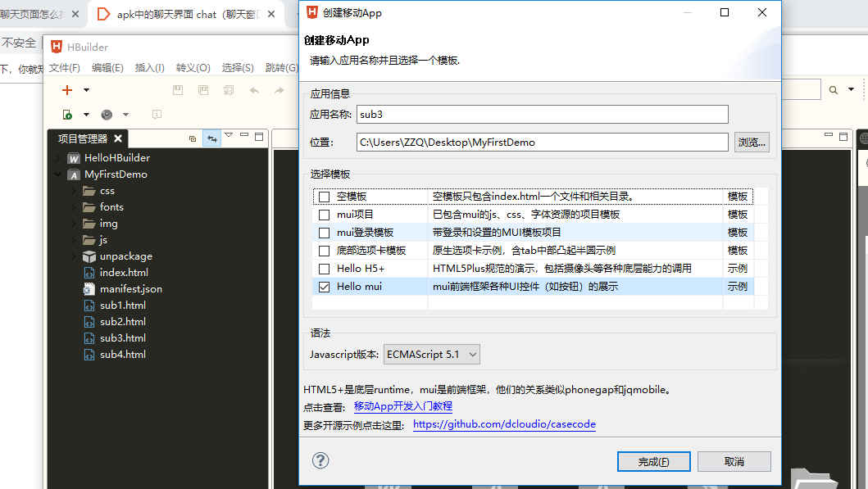This screenshot has width=868, height=489.
Task: Click the redo forward arrow in HBuilder toolbar
Action: (279, 90)
